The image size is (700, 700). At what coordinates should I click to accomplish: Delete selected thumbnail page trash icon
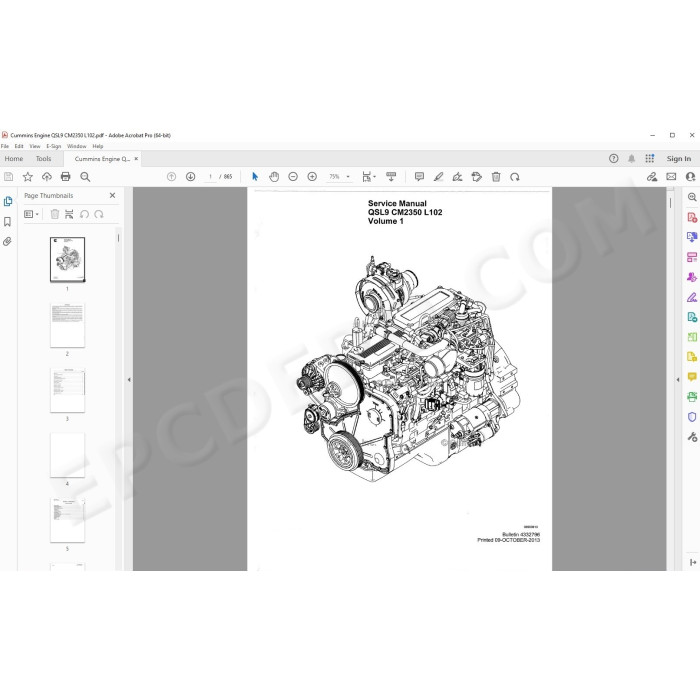click(55, 214)
